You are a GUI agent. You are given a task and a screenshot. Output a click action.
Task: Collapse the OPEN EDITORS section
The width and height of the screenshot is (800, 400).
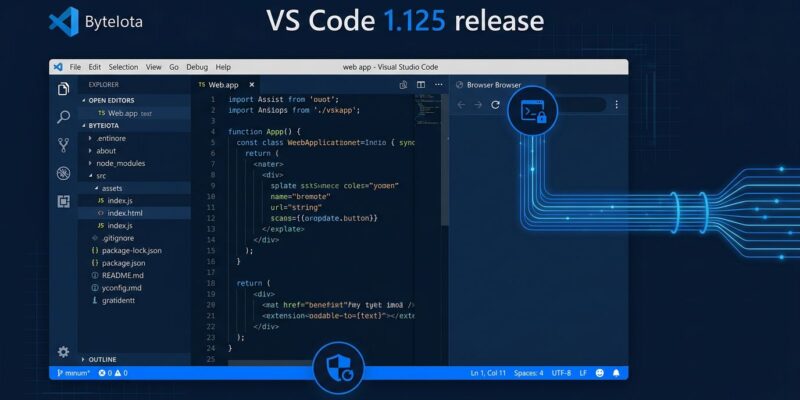click(x=84, y=101)
